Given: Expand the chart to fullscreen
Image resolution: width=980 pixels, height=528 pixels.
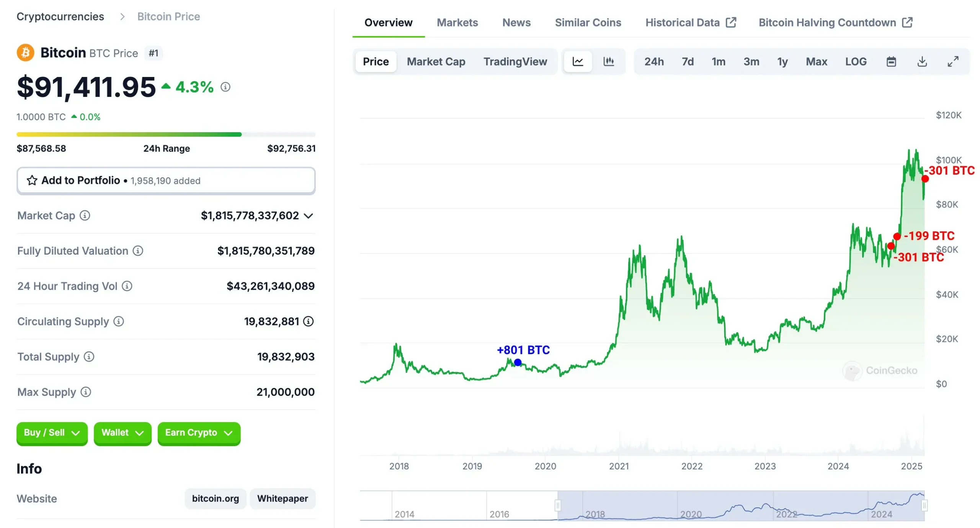Looking at the screenshot, I should (x=953, y=61).
